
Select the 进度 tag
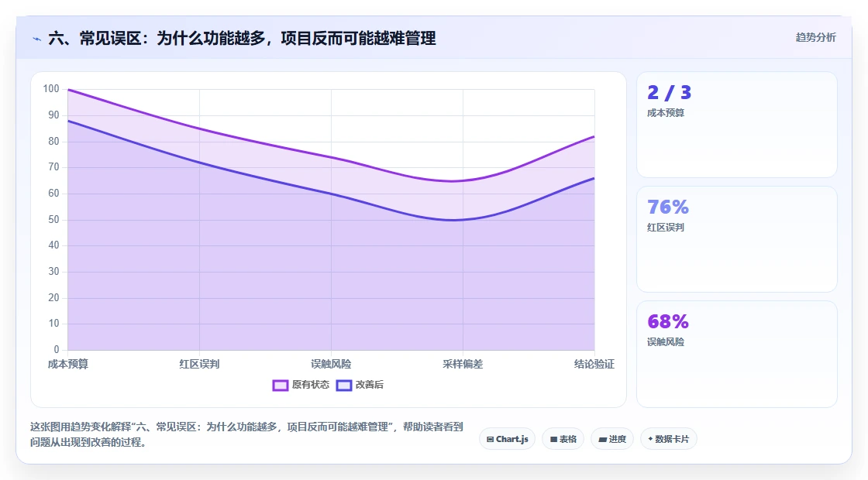pos(612,439)
